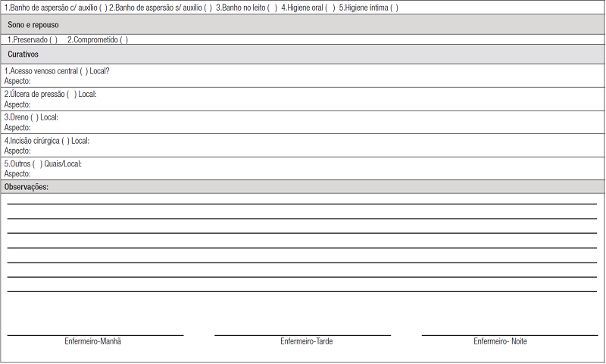Check the Acesso venoso central box
The width and height of the screenshot is (606, 364).
click(x=84, y=71)
